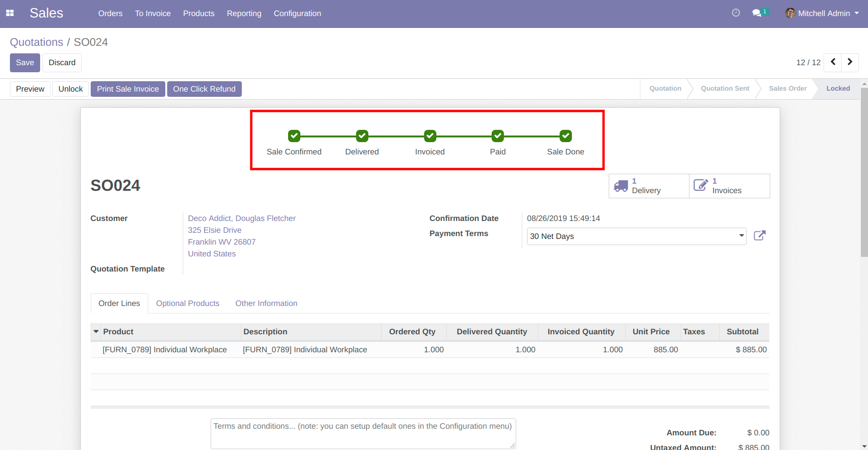Click the Sale Confirmed green checkmark
This screenshot has width=868, height=450.
pyautogui.click(x=294, y=136)
